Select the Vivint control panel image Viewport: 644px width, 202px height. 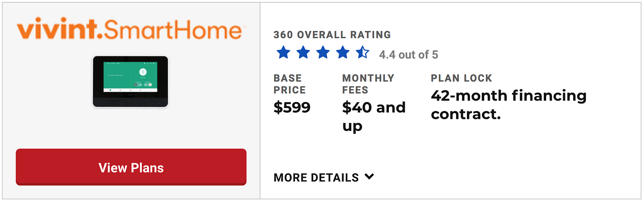[131, 82]
